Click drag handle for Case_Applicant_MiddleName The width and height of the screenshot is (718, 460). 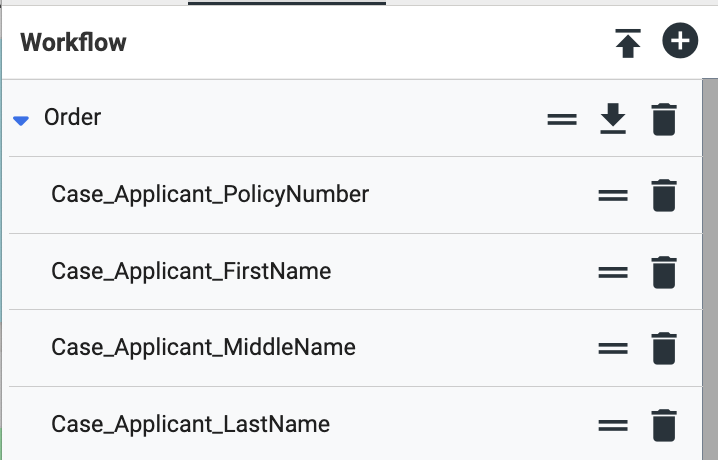tap(613, 348)
